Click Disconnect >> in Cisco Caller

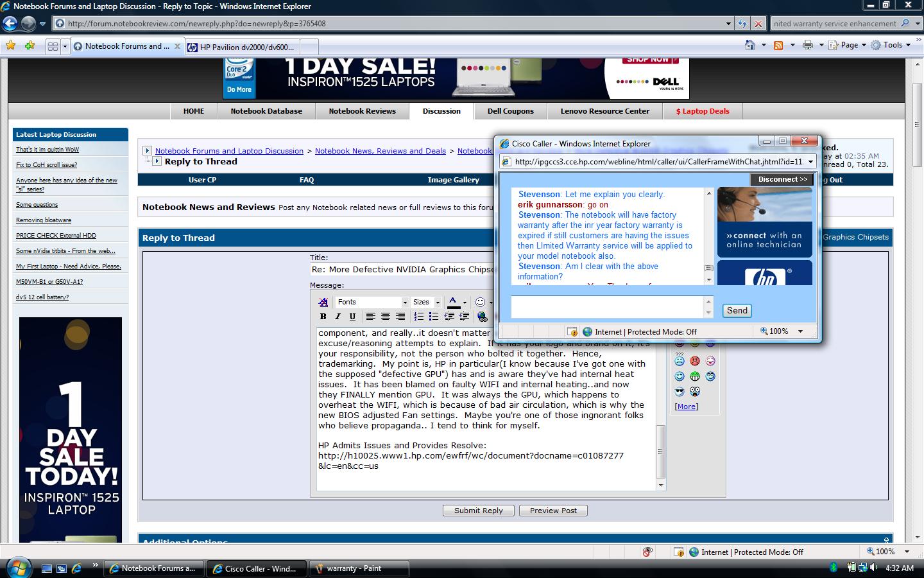782,179
